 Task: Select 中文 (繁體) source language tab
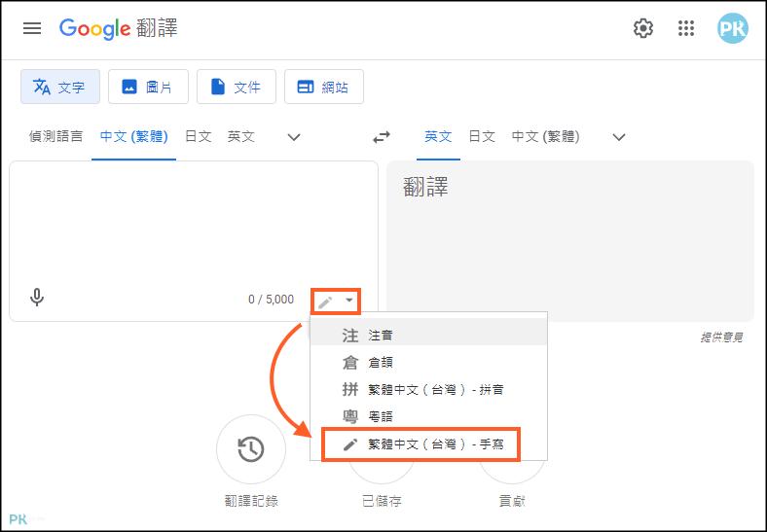(133, 136)
